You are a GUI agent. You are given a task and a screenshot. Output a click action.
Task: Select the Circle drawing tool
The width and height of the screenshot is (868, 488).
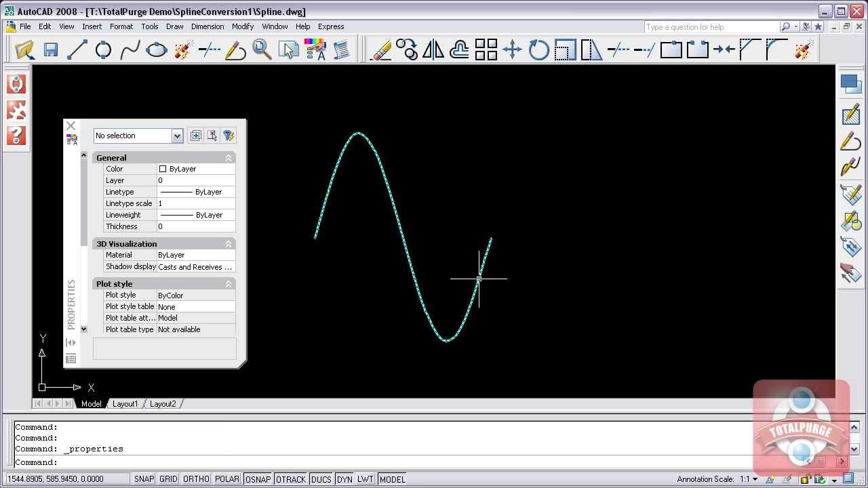click(103, 49)
